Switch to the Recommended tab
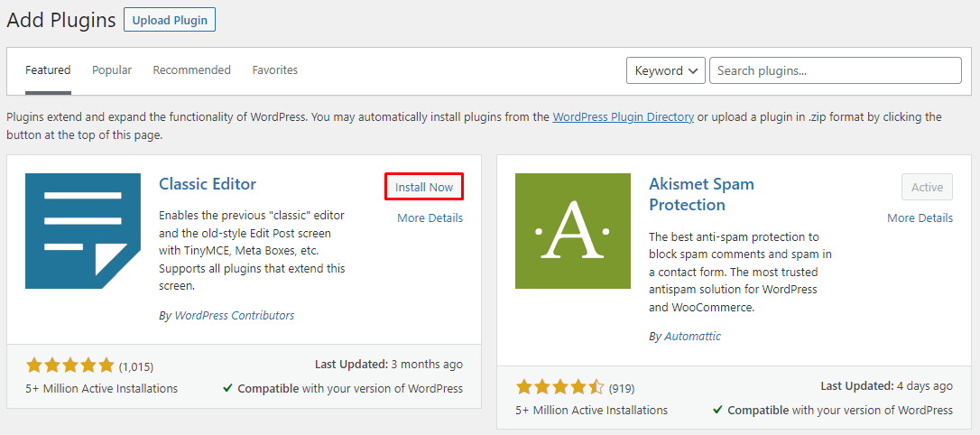 [192, 70]
